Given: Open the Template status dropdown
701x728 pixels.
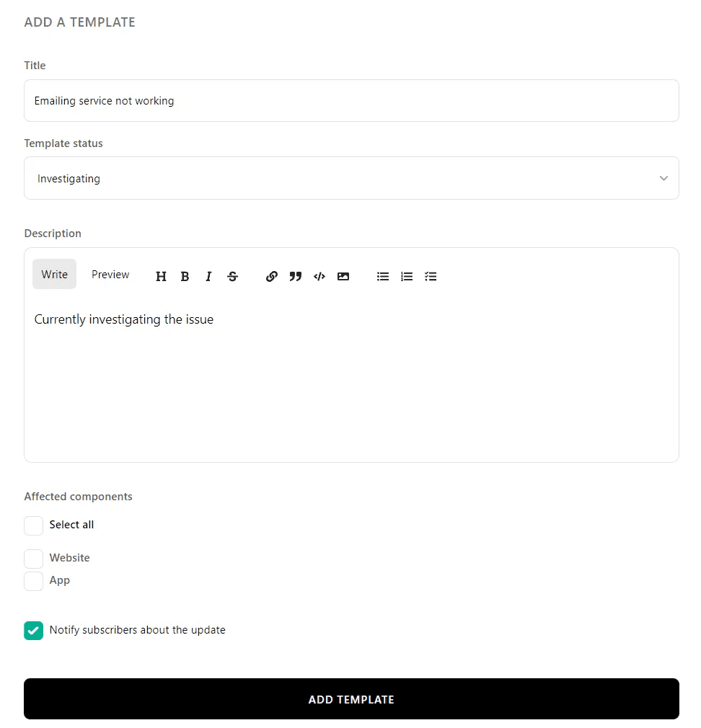Looking at the screenshot, I should coord(352,178).
